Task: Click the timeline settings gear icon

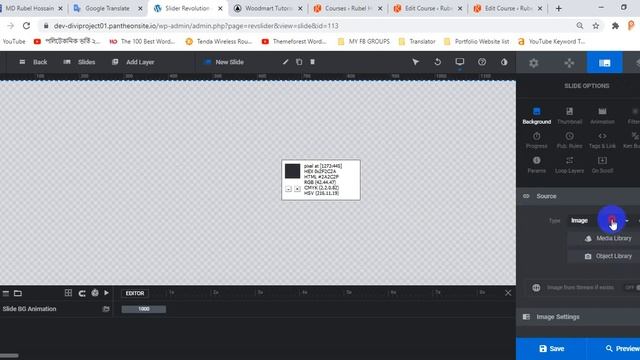Action: 95,293
